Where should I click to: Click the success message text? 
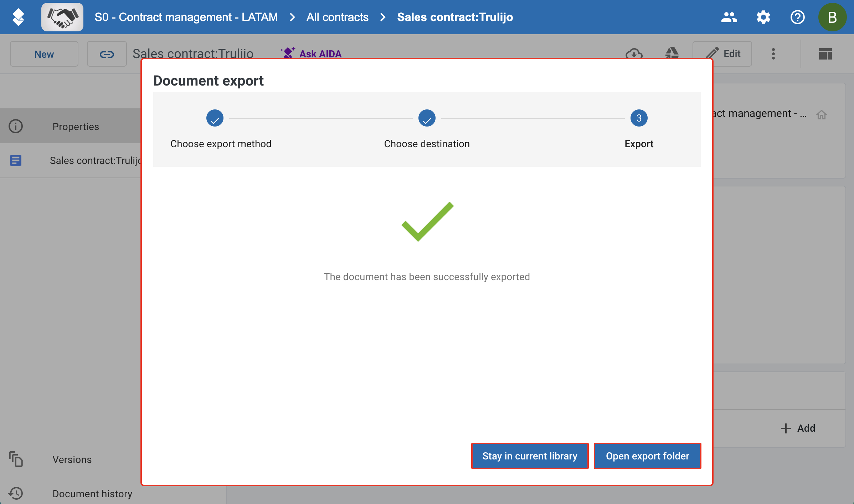pos(427,277)
